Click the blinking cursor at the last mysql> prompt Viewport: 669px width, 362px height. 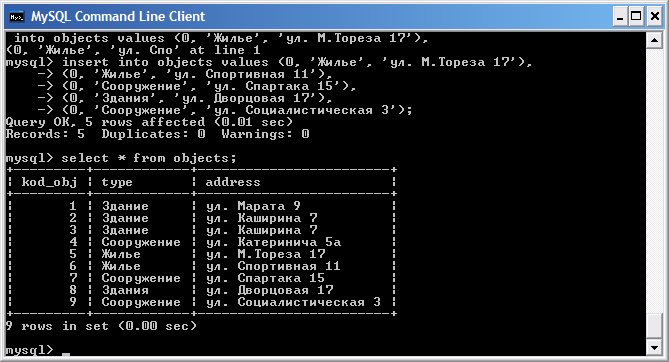coord(65,354)
